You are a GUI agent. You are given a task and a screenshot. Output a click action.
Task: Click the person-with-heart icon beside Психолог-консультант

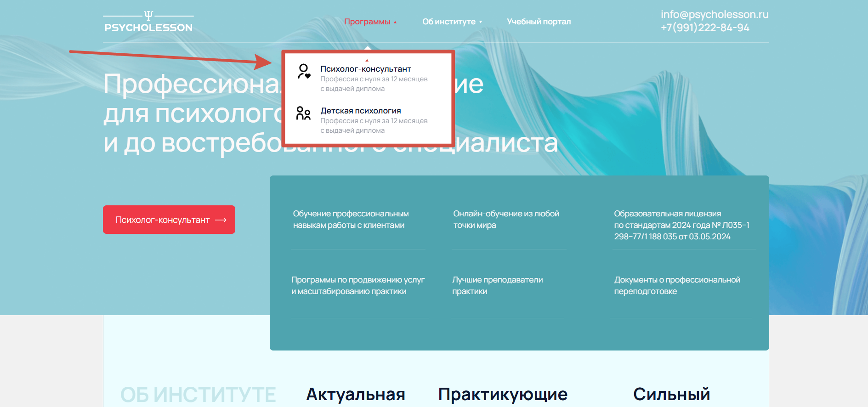304,72
